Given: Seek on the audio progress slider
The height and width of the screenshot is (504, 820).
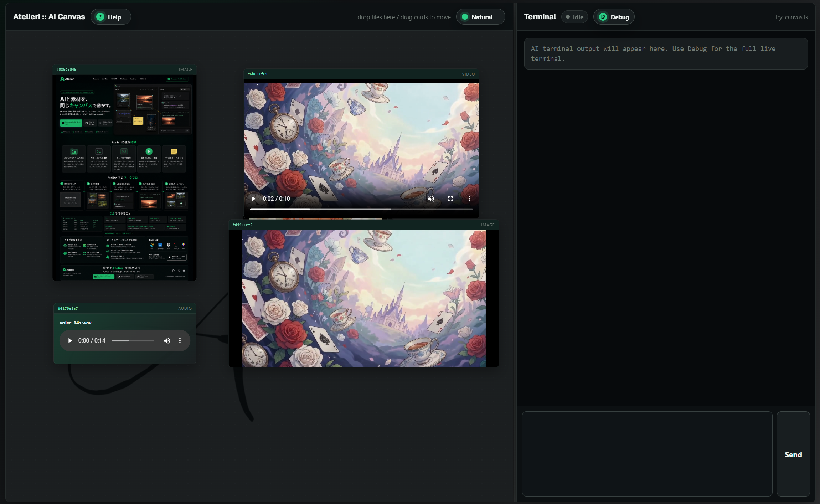Looking at the screenshot, I should pyautogui.click(x=133, y=341).
